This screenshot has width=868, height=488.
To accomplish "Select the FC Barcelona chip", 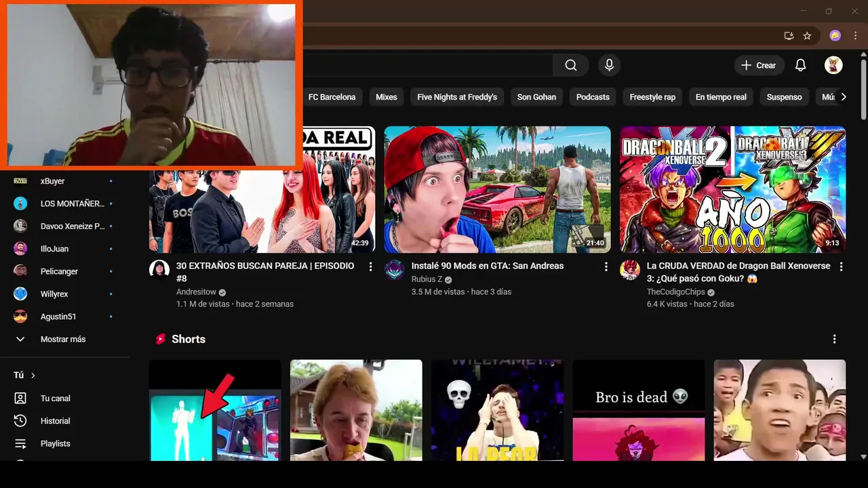I will coord(332,97).
